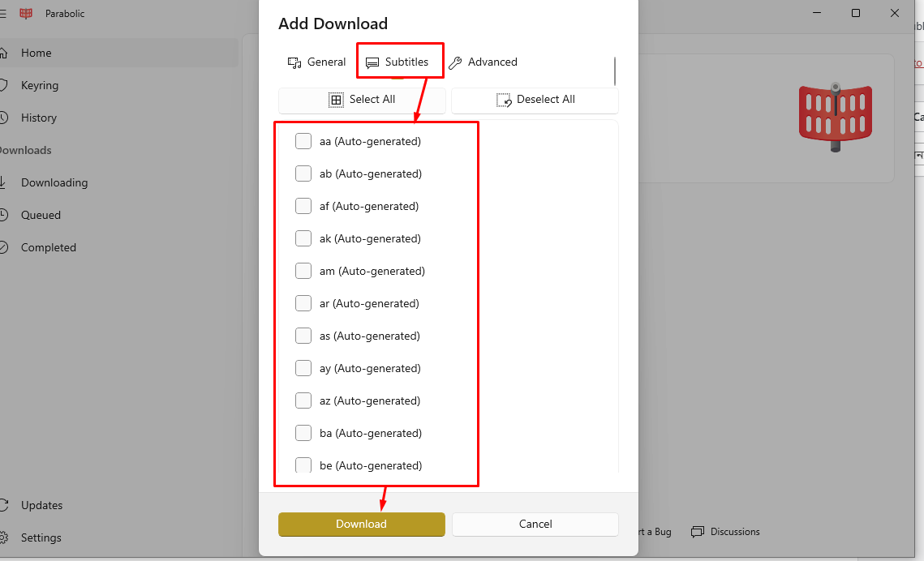Open Settings using the gear icon

tap(4, 537)
